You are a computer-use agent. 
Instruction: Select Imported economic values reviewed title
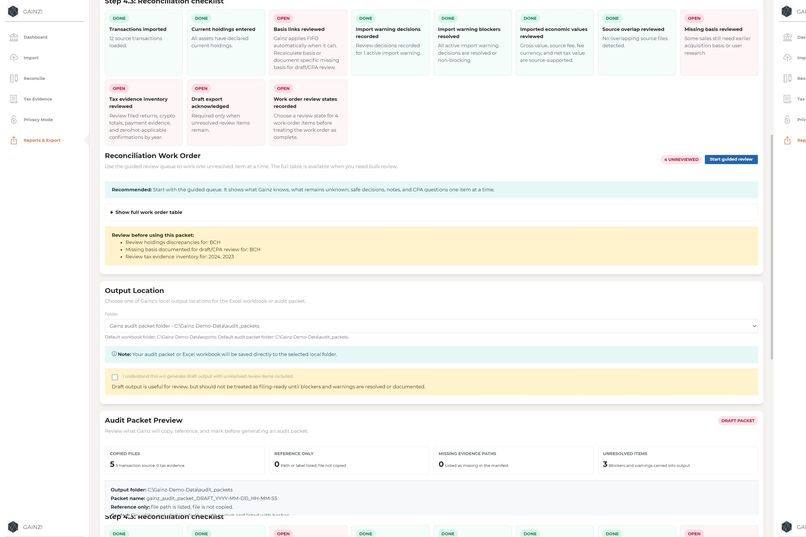click(554, 33)
